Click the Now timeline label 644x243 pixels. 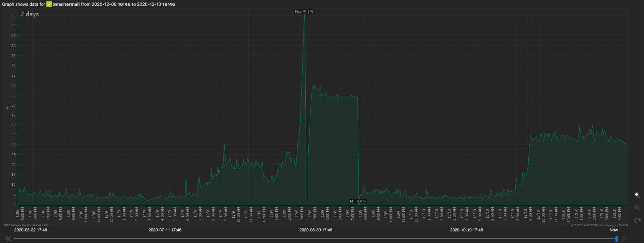click(x=614, y=230)
